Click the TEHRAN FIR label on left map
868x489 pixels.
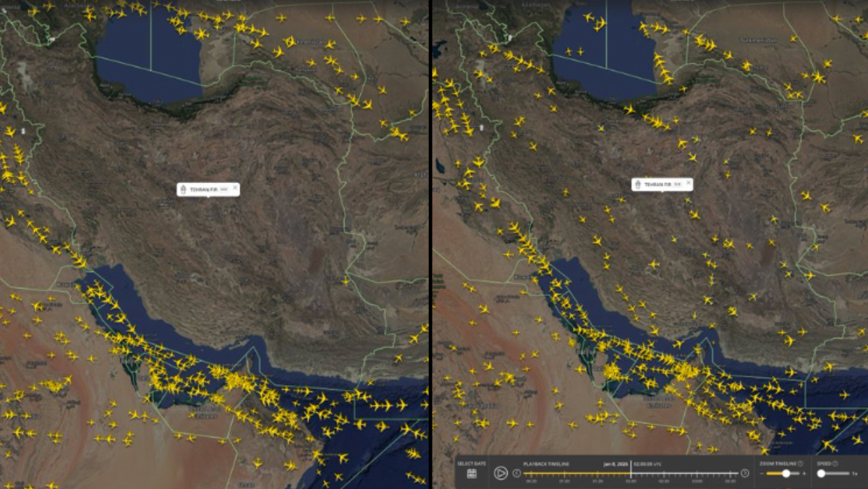pos(203,190)
